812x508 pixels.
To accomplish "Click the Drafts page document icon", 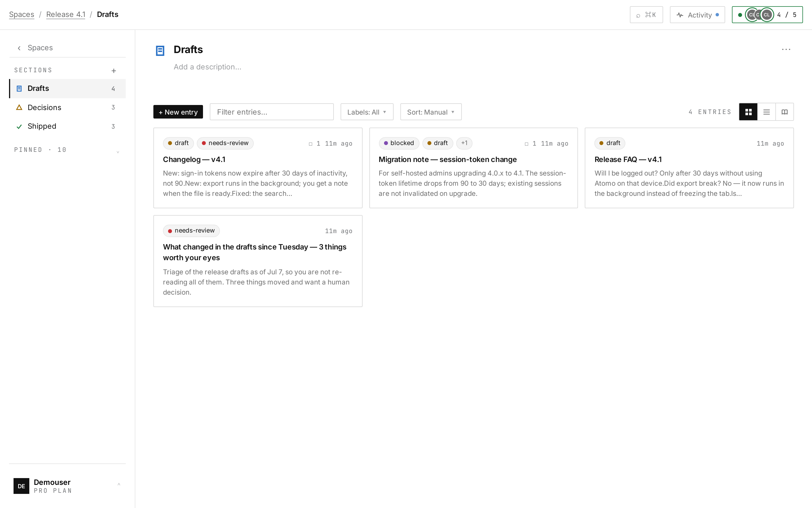I will tap(160, 51).
